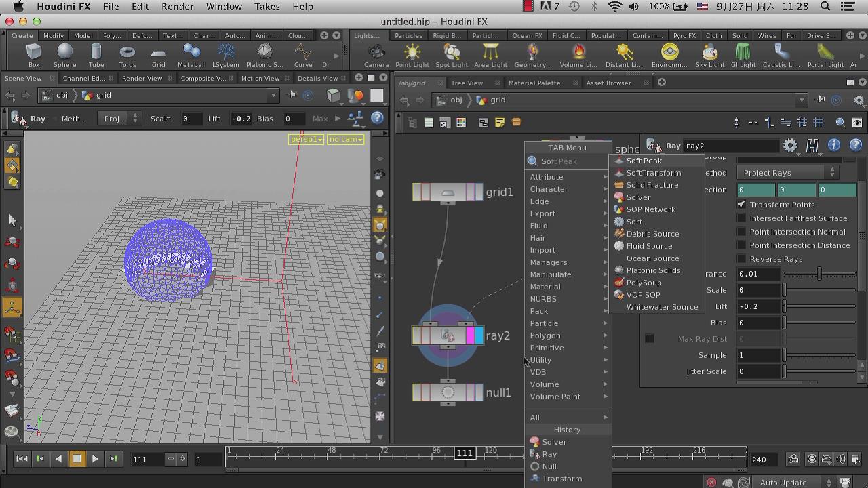This screenshot has height=488, width=868.
Task: Open the Takes menu
Action: coord(267,7)
